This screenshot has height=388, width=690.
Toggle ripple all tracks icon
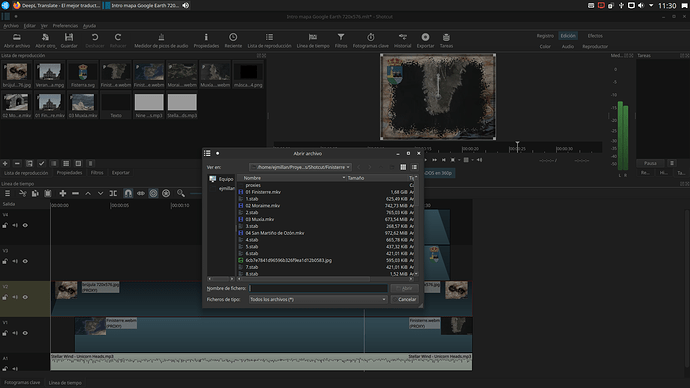tap(166, 193)
